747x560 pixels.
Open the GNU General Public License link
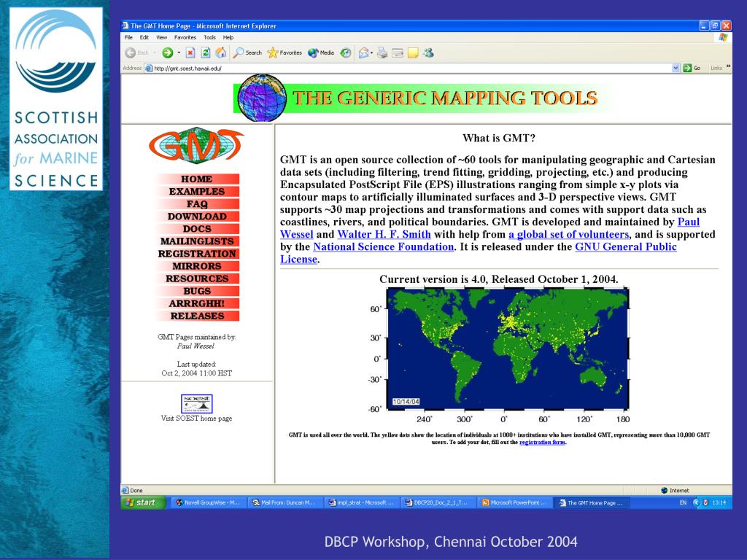pos(625,246)
